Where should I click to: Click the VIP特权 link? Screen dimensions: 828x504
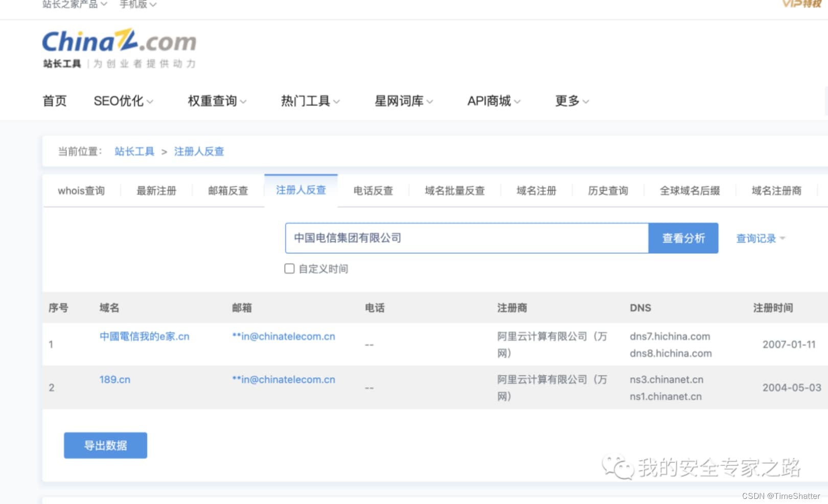(801, 4)
